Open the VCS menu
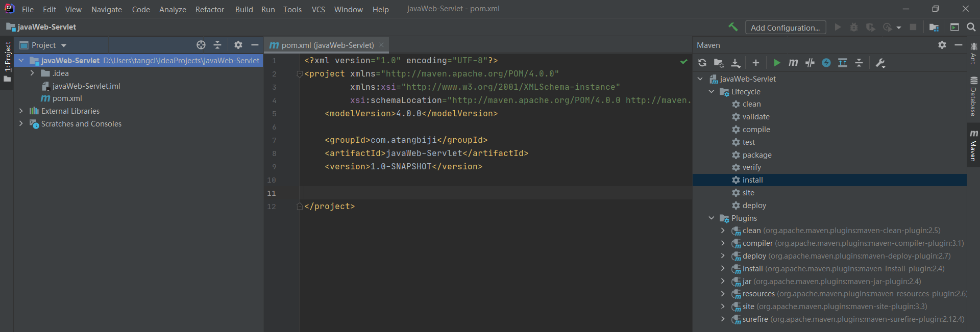The image size is (980, 332). [x=318, y=9]
